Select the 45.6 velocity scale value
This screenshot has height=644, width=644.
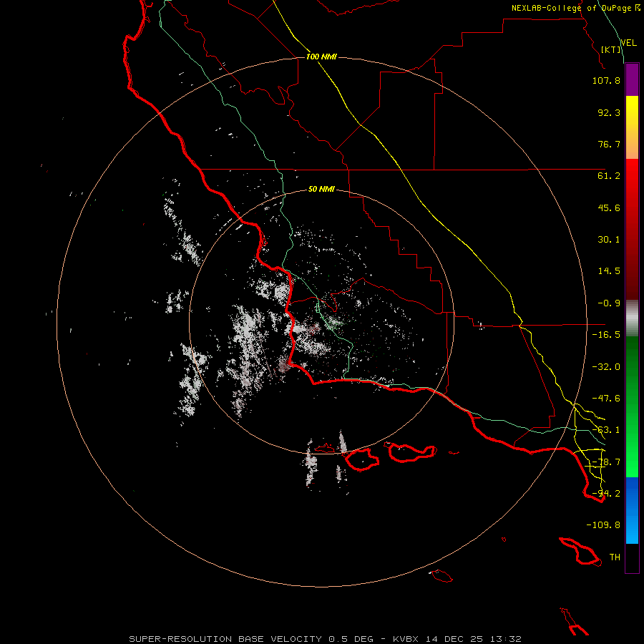[609, 208]
